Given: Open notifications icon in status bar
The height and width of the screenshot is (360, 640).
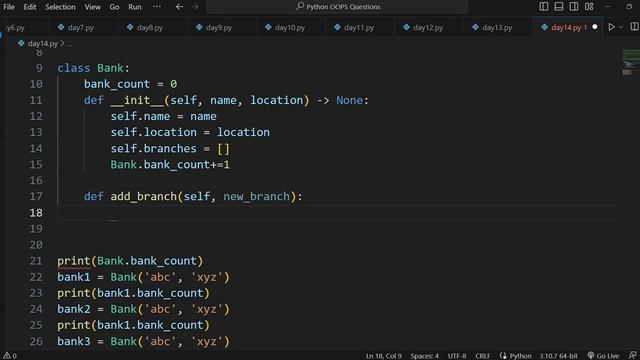Looking at the screenshot, I should 633,356.
